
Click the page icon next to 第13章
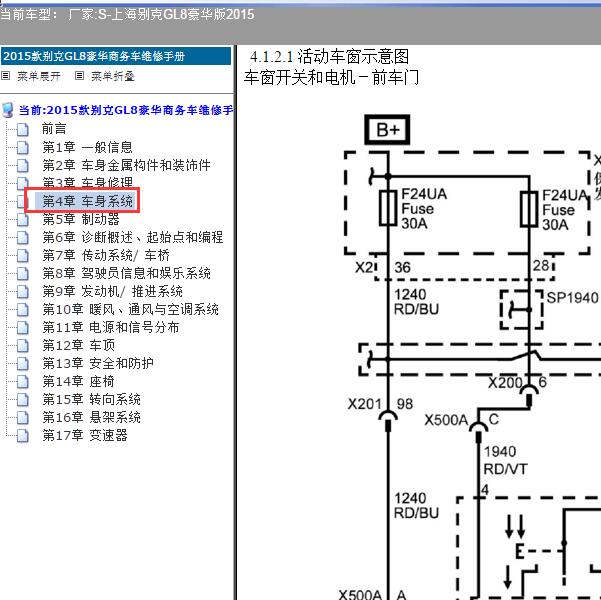point(23,364)
